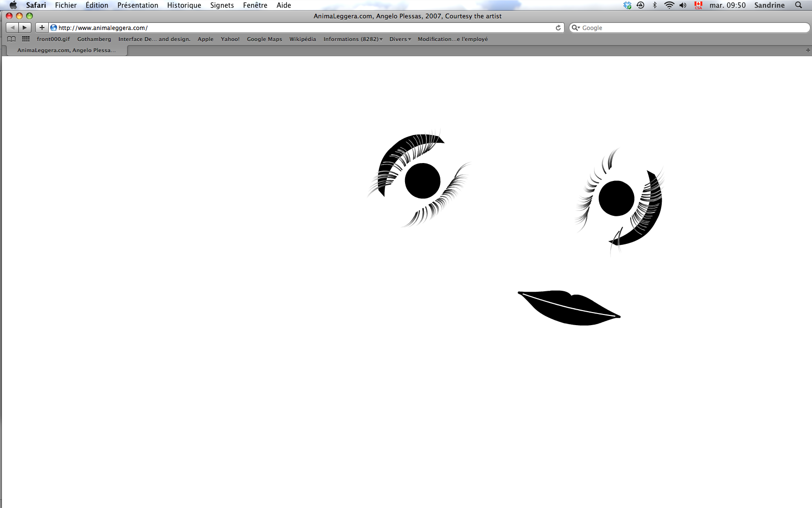
Task: Open the Modification...e l'employé bookmark
Action: pos(453,39)
